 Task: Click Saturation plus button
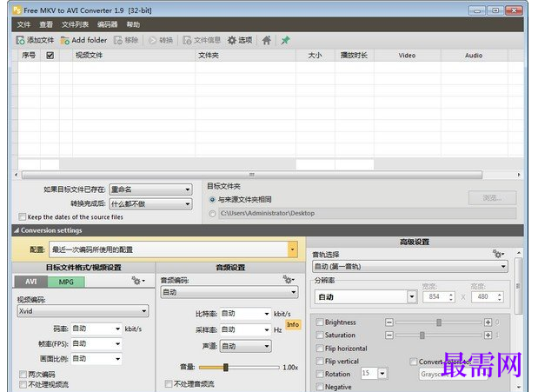tap(488, 335)
